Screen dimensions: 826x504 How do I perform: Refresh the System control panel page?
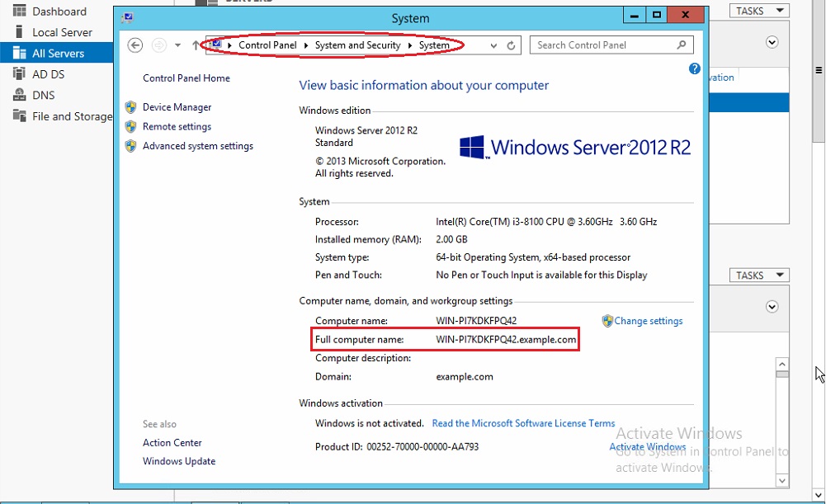click(511, 46)
